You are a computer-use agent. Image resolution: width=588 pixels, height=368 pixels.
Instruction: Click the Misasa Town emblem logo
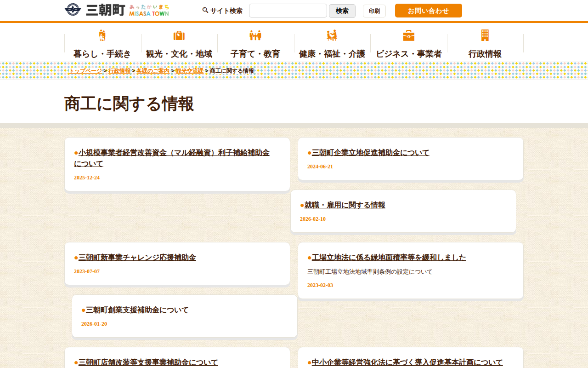pyautogui.click(x=73, y=10)
